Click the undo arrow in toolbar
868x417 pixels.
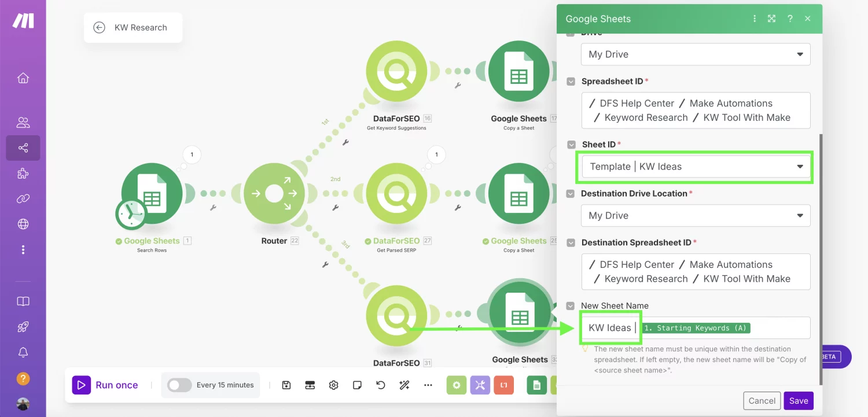click(380, 385)
